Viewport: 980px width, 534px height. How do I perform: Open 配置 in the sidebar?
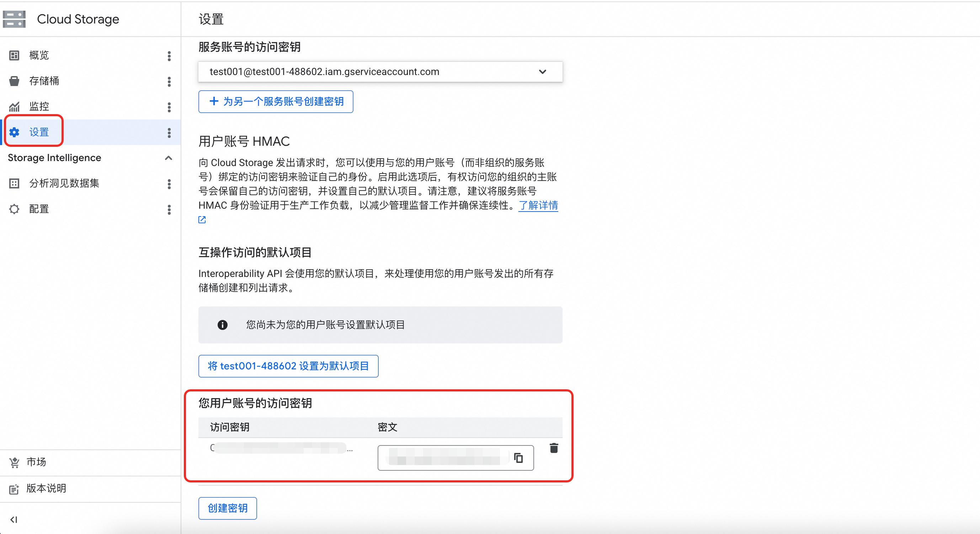(90, 209)
